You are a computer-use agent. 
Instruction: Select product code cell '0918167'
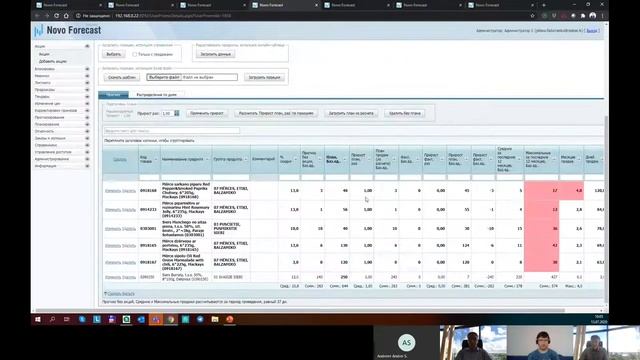(x=149, y=262)
